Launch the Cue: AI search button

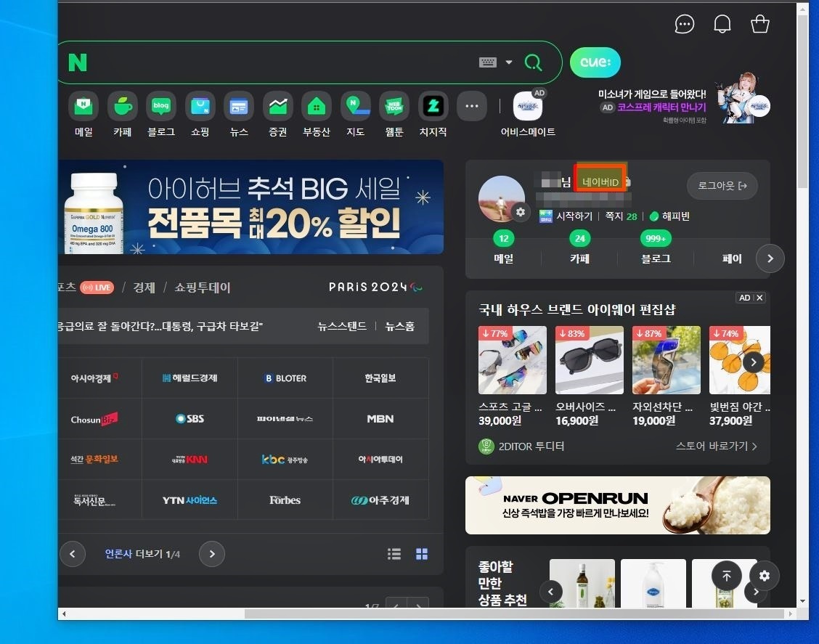(595, 62)
